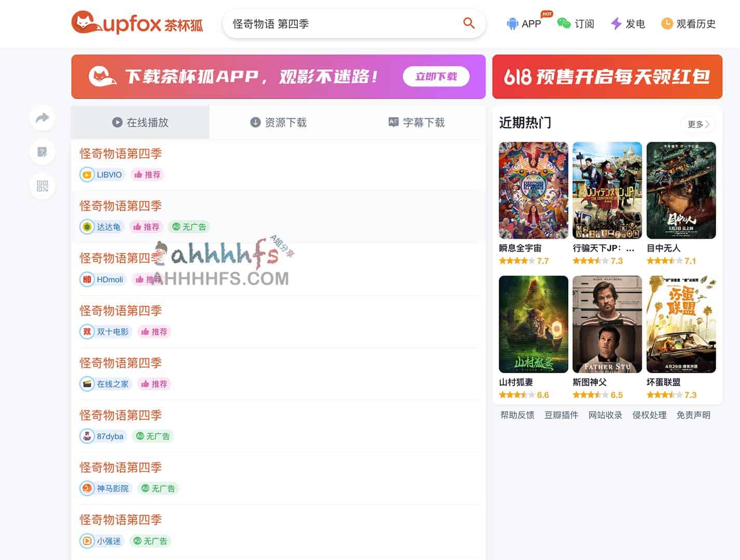
Task: Open the 坏蛋联盟 poster
Action: (x=681, y=324)
